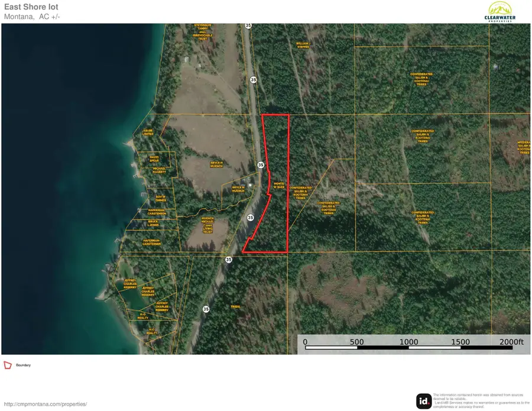Click the lowest Highway 35 route shield
The height and width of the screenshot is (411, 532).
[x=206, y=308]
